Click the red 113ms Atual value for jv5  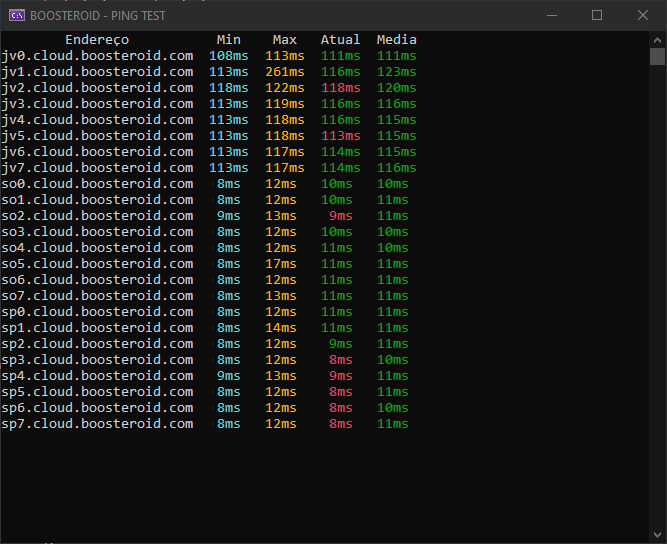(x=340, y=136)
